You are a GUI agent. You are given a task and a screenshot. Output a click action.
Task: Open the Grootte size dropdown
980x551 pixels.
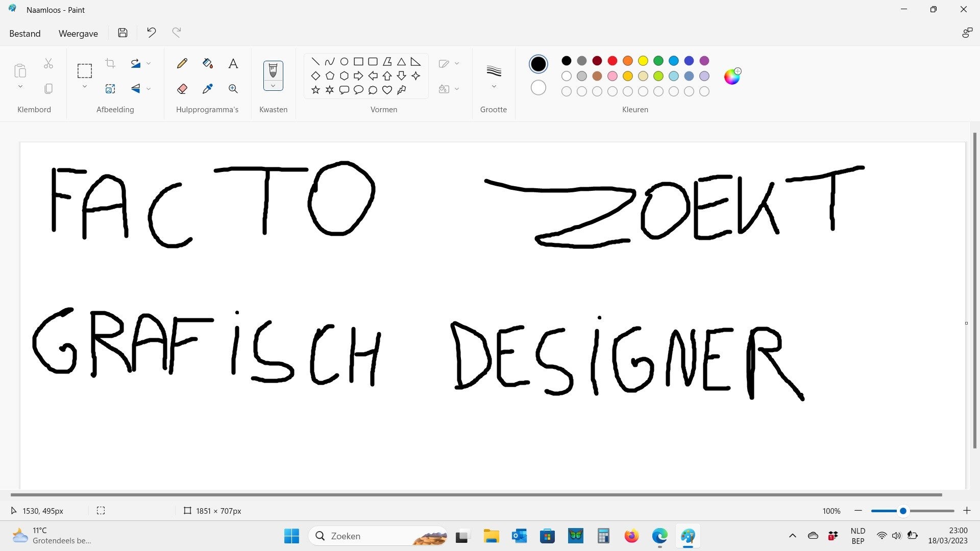[494, 86]
